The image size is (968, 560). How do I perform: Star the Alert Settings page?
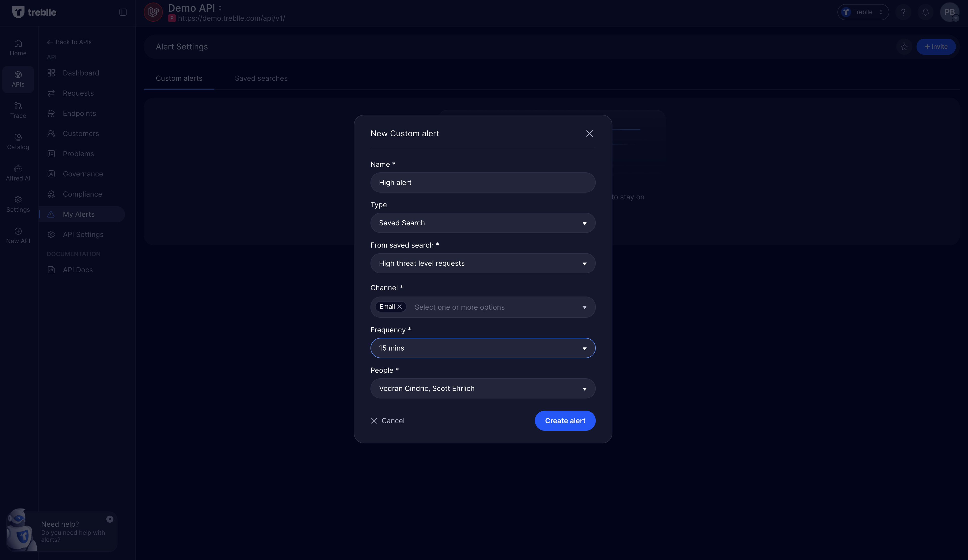point(904,46)
